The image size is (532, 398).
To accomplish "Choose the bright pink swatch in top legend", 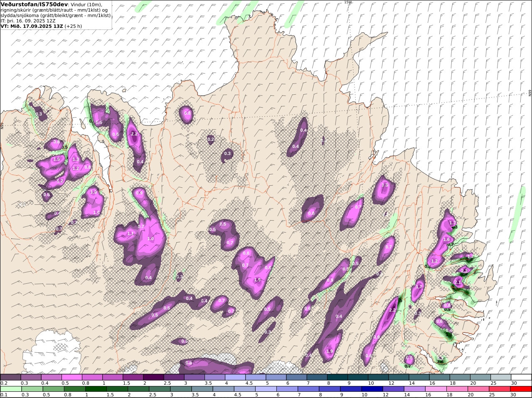I will 71,377.
